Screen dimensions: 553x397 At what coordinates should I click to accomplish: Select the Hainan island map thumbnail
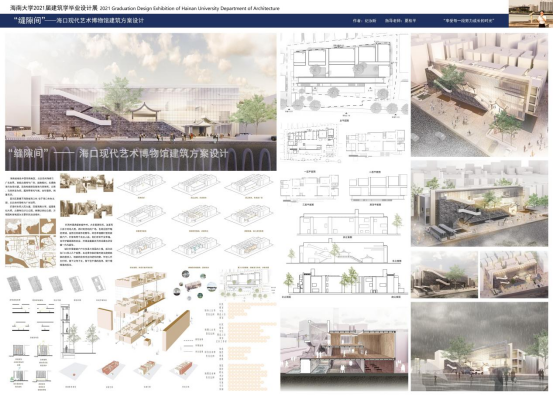[x=48, y=226]
